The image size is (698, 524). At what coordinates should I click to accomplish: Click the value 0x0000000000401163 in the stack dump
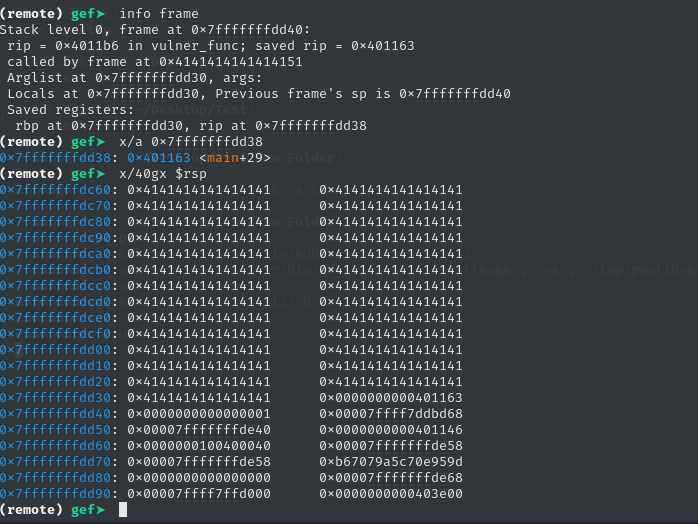coord(391,398)
